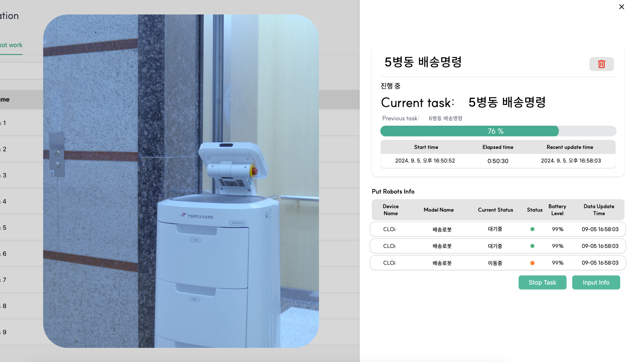Click the delivery robot camera image

[x=181, y=181]
